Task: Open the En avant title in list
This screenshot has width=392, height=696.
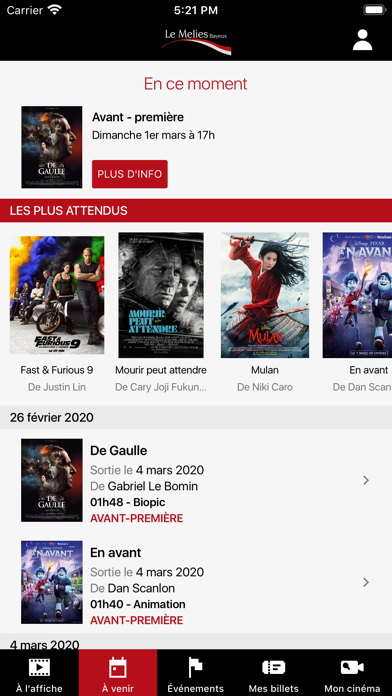Action: coord(115,553)
